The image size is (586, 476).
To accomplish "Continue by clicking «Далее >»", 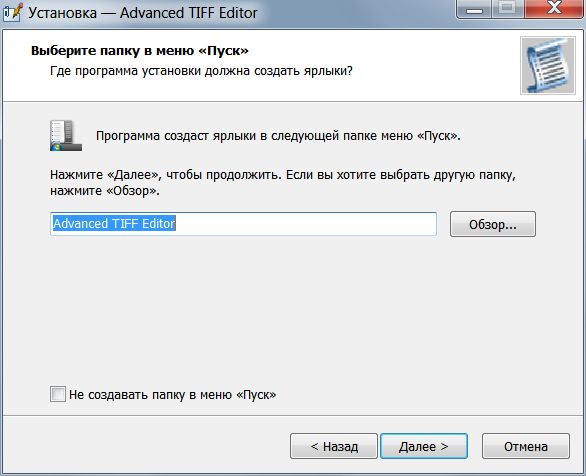I will pos(424,446).
